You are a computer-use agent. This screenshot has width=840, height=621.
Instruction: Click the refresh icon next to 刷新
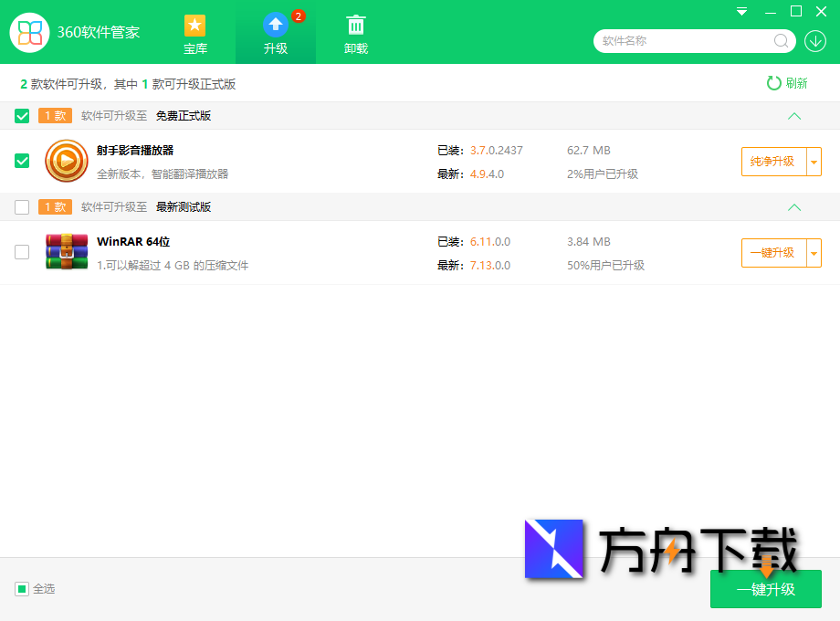(774, 82)
